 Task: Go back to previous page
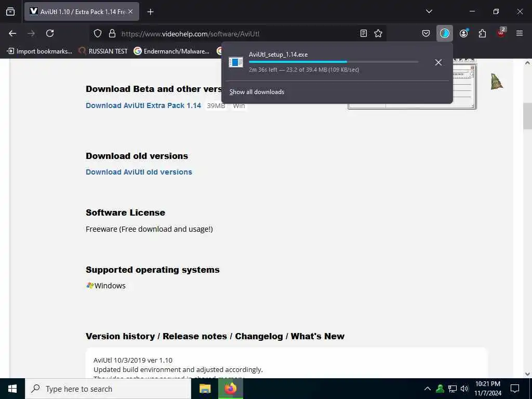(x=12, y=33)
